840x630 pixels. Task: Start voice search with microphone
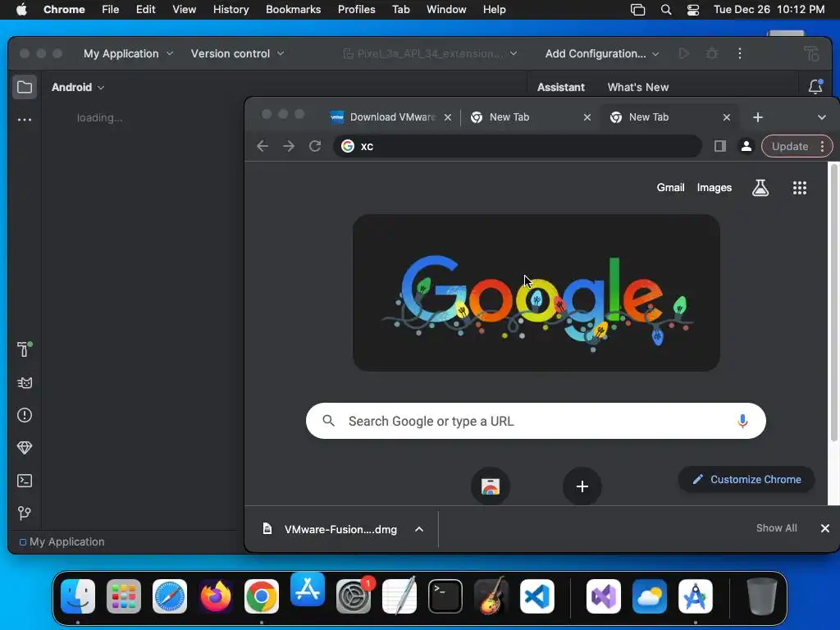[742, 421]
